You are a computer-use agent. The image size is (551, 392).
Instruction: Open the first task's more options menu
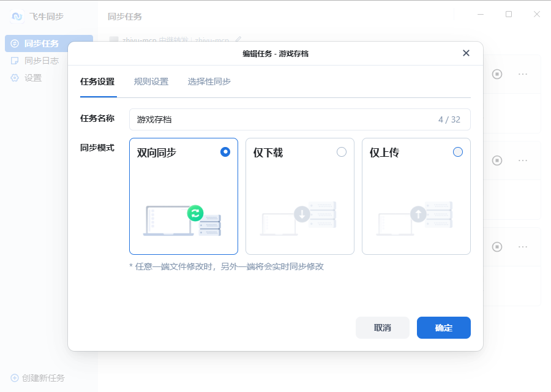[x=523, y=74]
